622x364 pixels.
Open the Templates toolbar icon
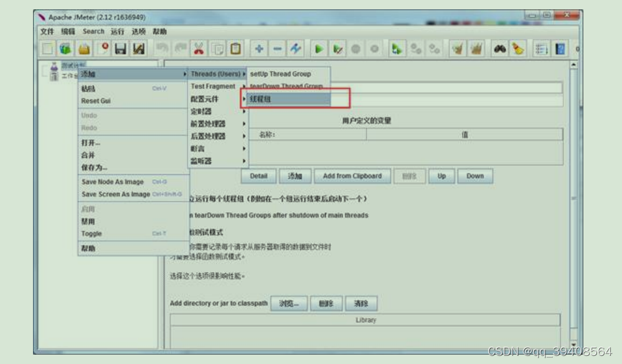click(x=65, y=49)
